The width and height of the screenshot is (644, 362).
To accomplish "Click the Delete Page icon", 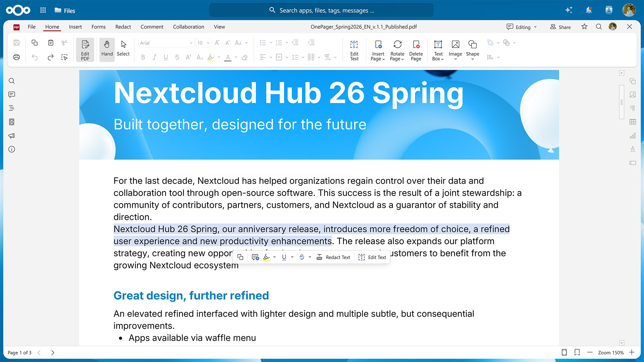I will coord(416,50).
